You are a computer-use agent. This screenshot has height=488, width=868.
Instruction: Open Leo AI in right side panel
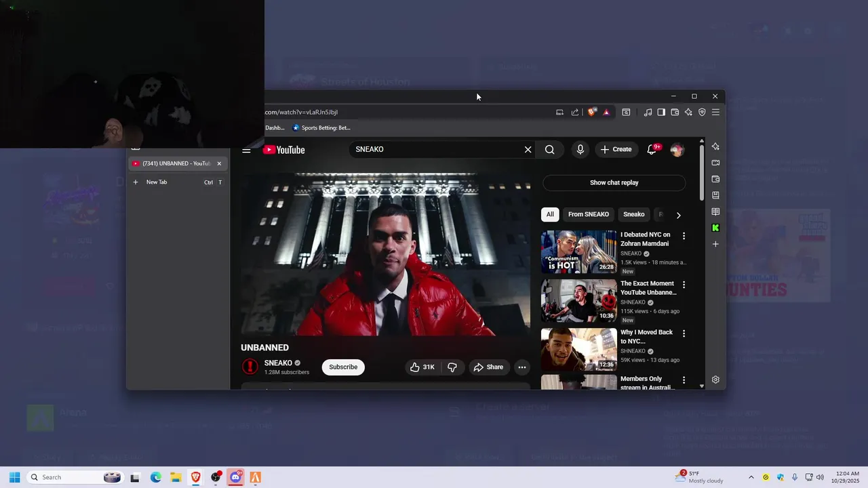(715, 146)
